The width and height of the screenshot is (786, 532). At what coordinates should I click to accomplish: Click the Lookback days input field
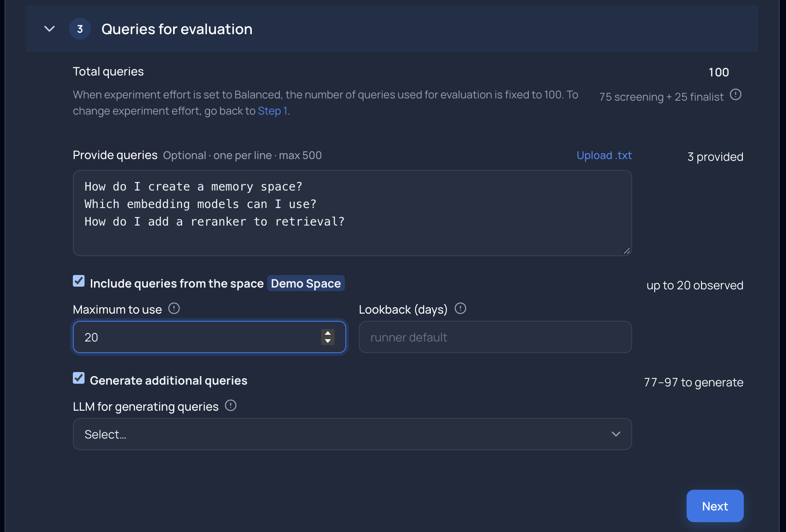click(x=496, y=337)
